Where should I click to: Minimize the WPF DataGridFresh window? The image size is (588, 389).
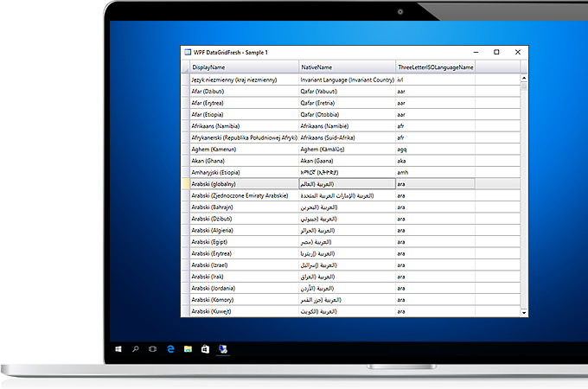pos(476,52)
